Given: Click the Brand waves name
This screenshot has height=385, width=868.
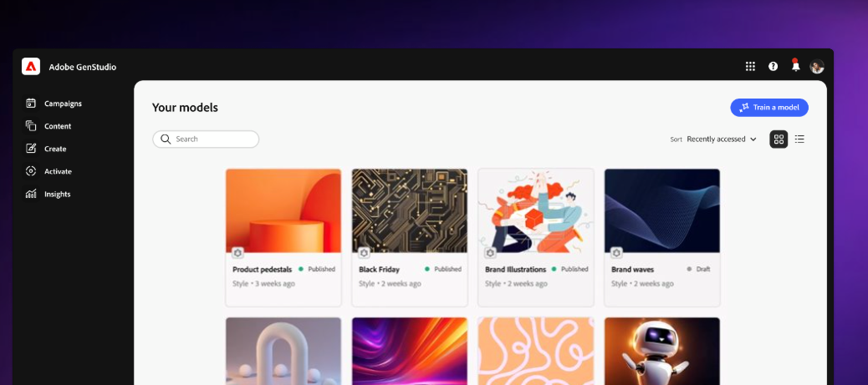Looking at the screenshot, I should [633, 270].
